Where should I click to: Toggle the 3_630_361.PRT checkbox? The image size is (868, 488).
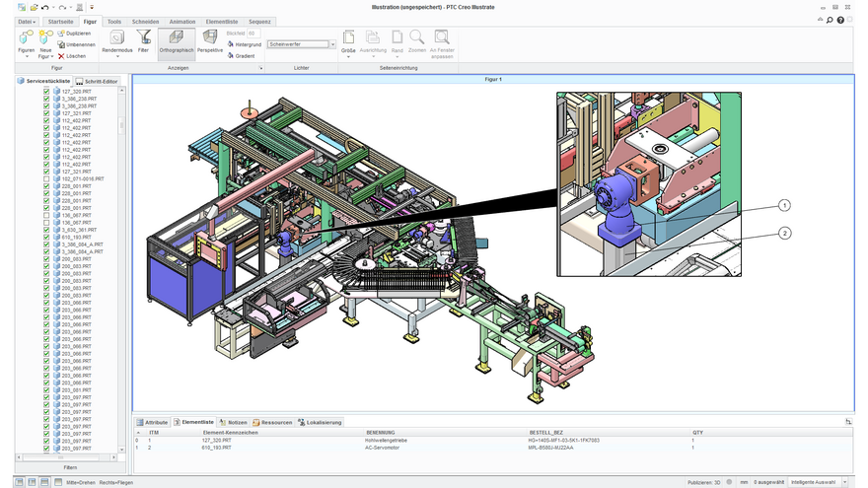coord(46,230)
